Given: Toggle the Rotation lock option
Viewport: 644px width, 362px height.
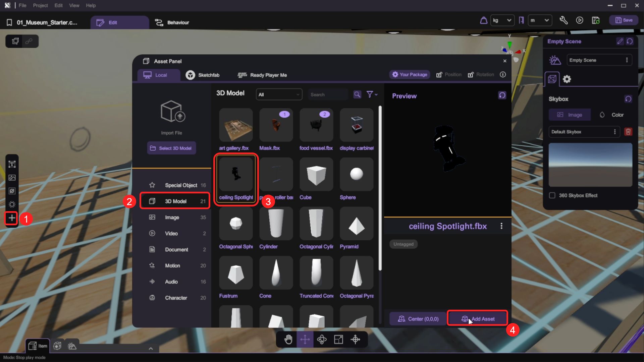Looking at the screenshot, I should coord(481,75).
